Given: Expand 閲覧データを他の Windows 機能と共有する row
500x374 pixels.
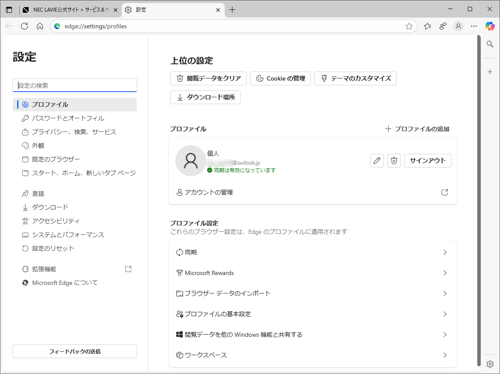Looking at the screenshot, I should point(312,335).
